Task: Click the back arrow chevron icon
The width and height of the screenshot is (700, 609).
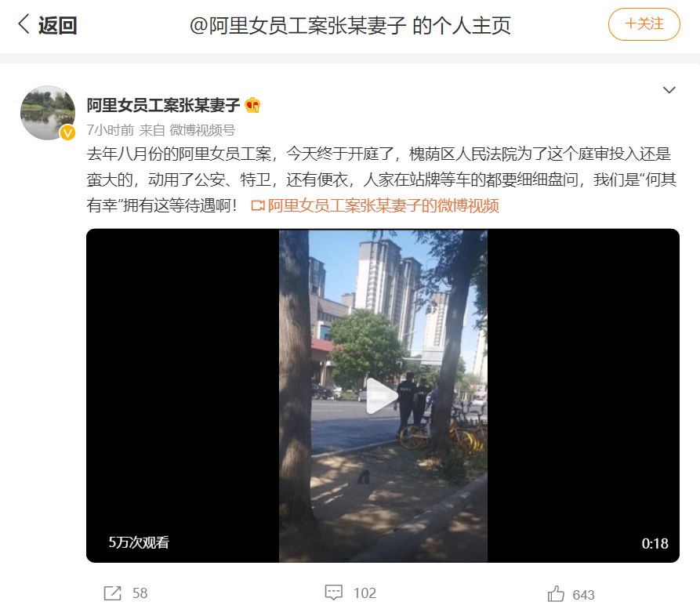Action: tap(24, 24)
